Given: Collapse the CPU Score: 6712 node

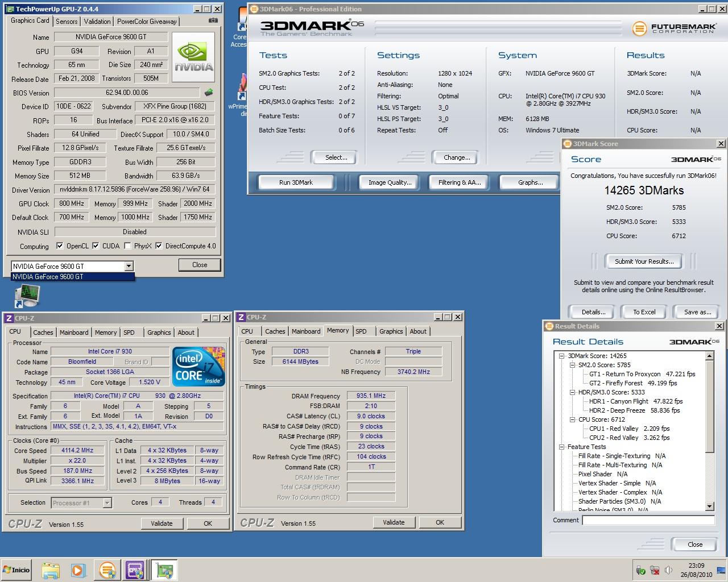Looking at the screenshot, I should coord(572,419).
